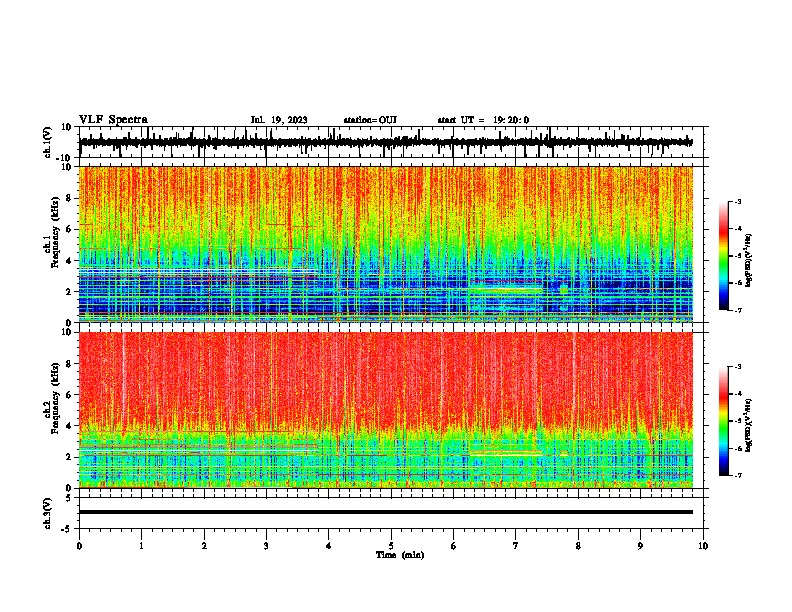This screenshot has width=792, height=612.
Task: Click the bright 2 kHz emission band in ch.2 near minute 7
Action: (x=505, y=453)
